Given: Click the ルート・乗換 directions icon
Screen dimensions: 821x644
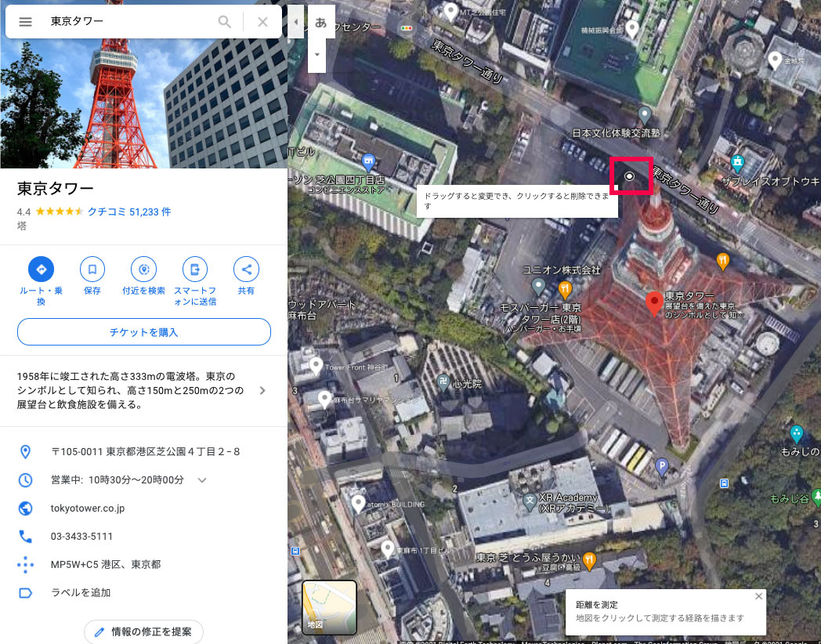Looking at the screenshot, I should 42,270.
